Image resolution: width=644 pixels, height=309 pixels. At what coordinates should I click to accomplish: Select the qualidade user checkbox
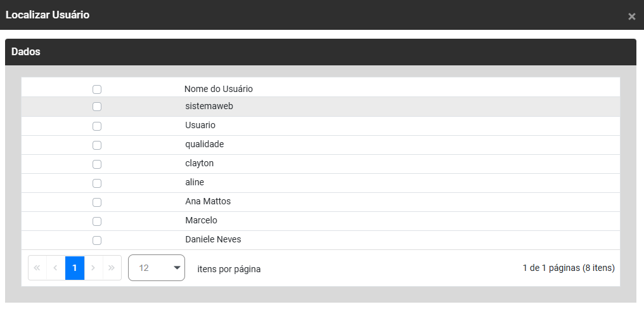coord(97,145)
